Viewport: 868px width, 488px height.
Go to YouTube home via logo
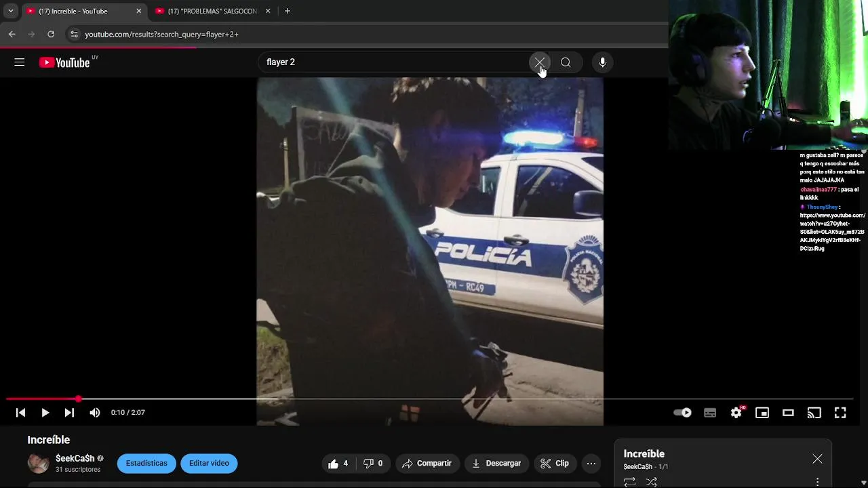tap(64, 62)
